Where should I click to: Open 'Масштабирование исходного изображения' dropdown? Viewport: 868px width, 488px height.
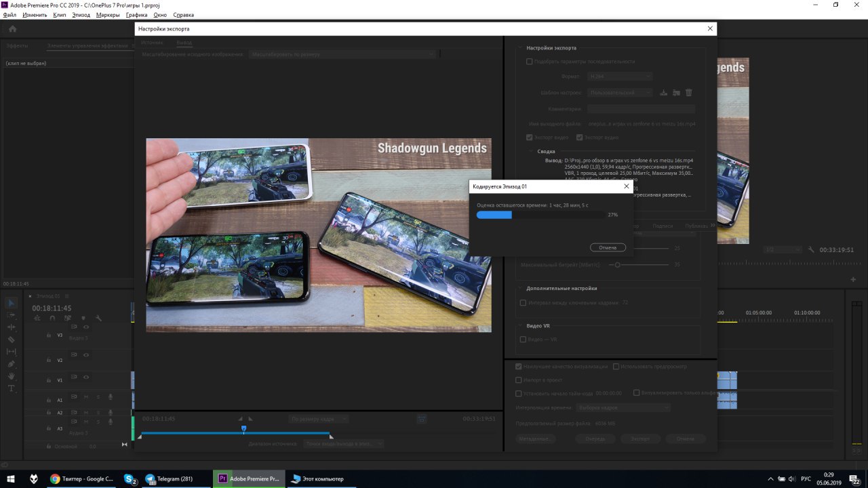click(x=342, y=54)
